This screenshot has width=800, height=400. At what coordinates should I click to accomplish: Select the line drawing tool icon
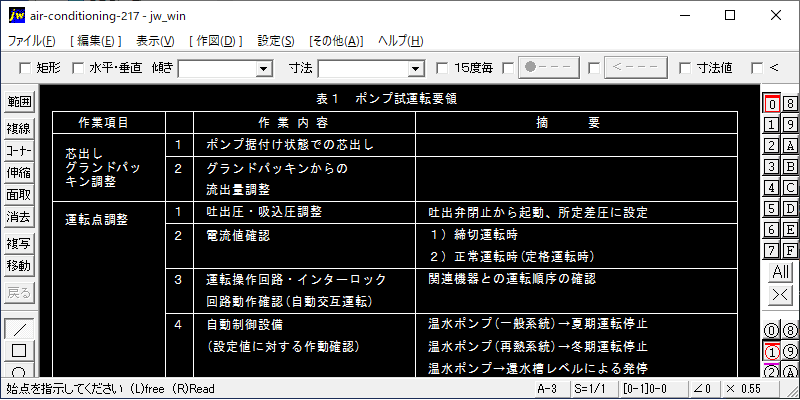pos(19,328)
